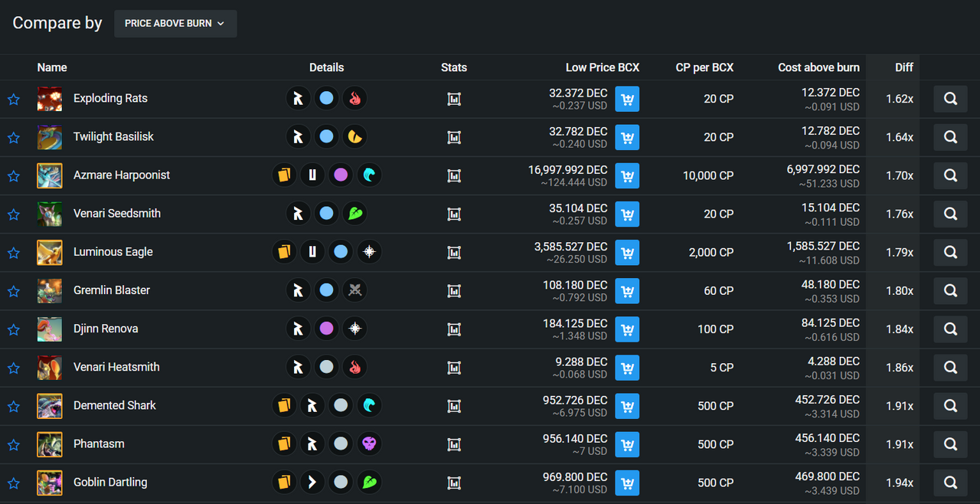
Task: Show Azmare Harpoonist stats
Action: tap(454, 175)
